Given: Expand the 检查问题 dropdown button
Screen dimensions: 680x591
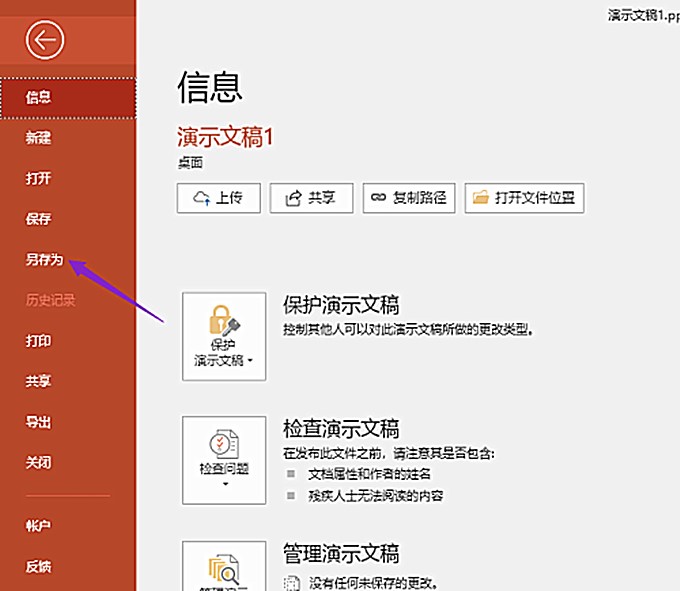Looking at the screenshot, I should coord(224,460).
